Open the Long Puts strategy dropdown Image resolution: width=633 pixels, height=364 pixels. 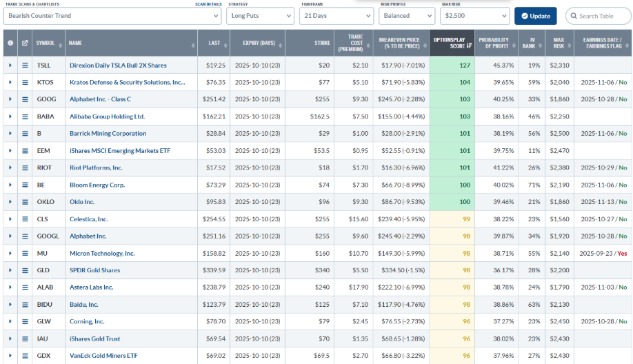click(261, 16)
